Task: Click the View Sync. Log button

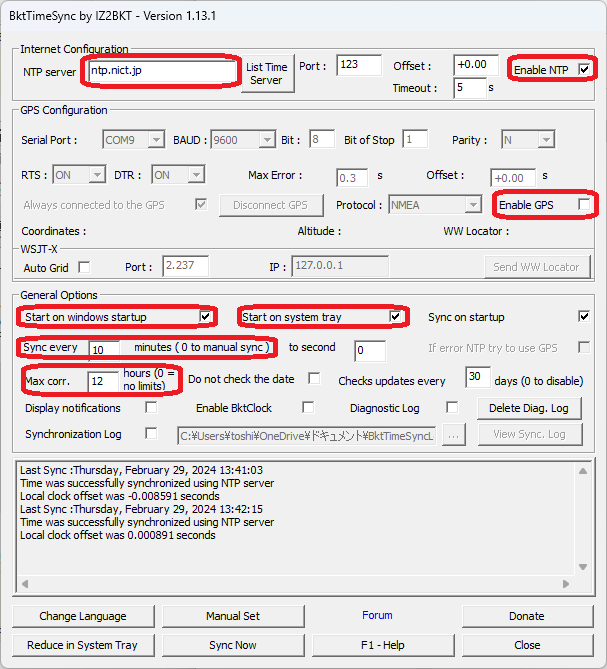Action: pyautogui.click(x=530, y=435)
